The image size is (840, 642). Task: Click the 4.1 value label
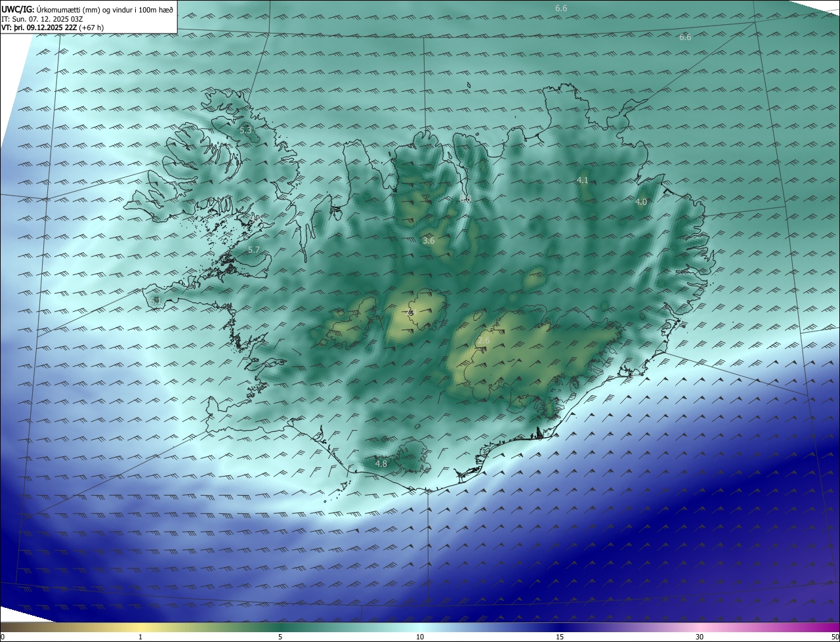coord(583,180)
